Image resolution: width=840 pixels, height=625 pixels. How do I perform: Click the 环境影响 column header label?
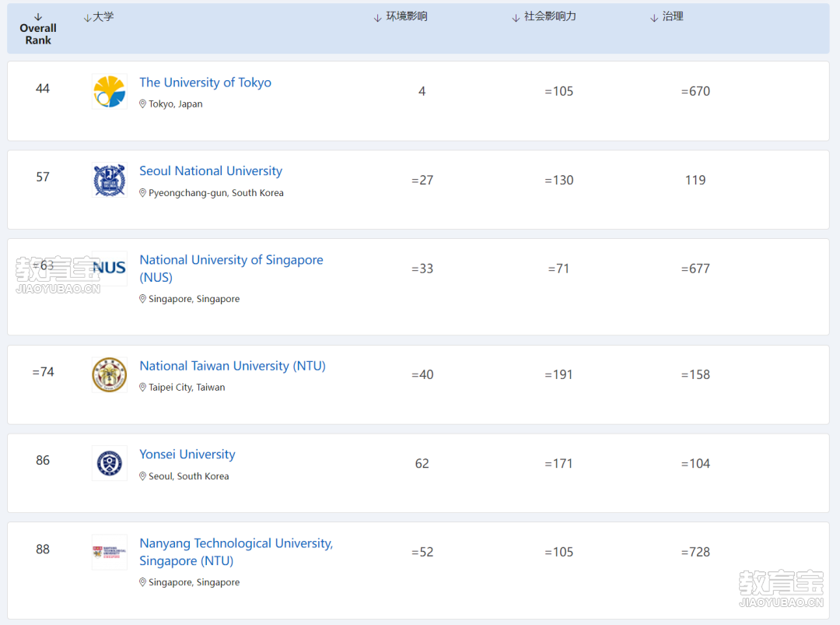click(x=407, y=16)
